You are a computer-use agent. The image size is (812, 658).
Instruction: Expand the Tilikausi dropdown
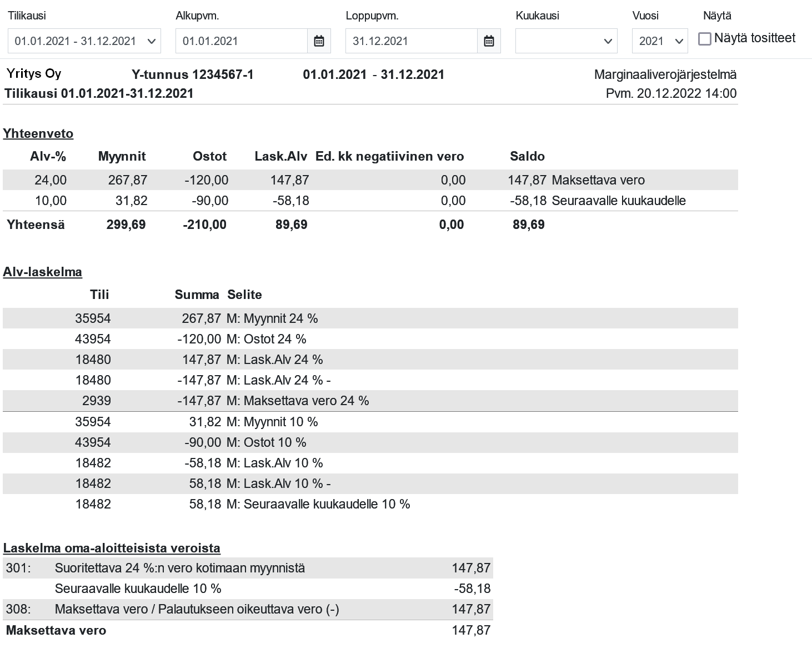click(84, 41)
